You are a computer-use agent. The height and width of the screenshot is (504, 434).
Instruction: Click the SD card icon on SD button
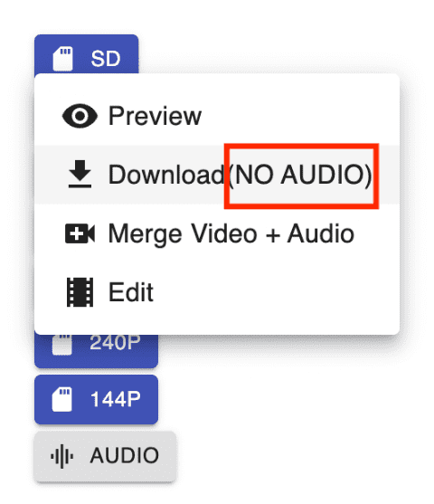pos(62,59)
